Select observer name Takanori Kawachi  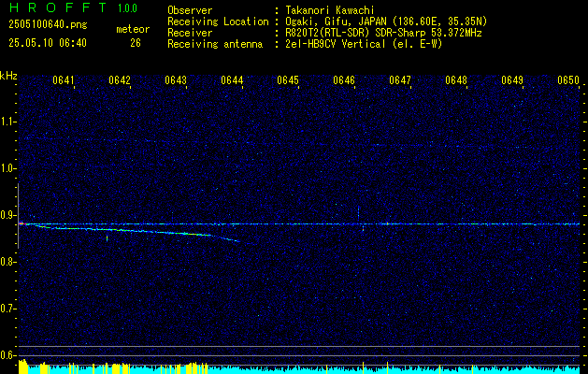(x=330, y=10)
